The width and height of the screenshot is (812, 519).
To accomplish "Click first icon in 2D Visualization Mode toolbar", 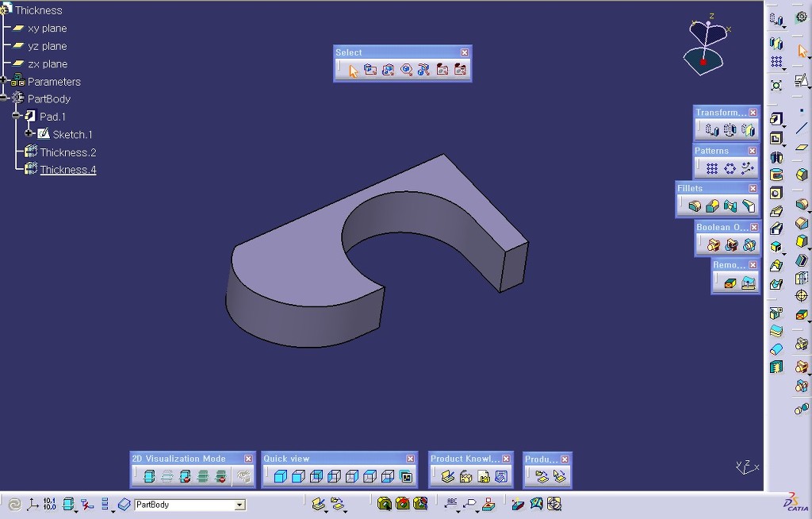I will click(x=149, y=477).
